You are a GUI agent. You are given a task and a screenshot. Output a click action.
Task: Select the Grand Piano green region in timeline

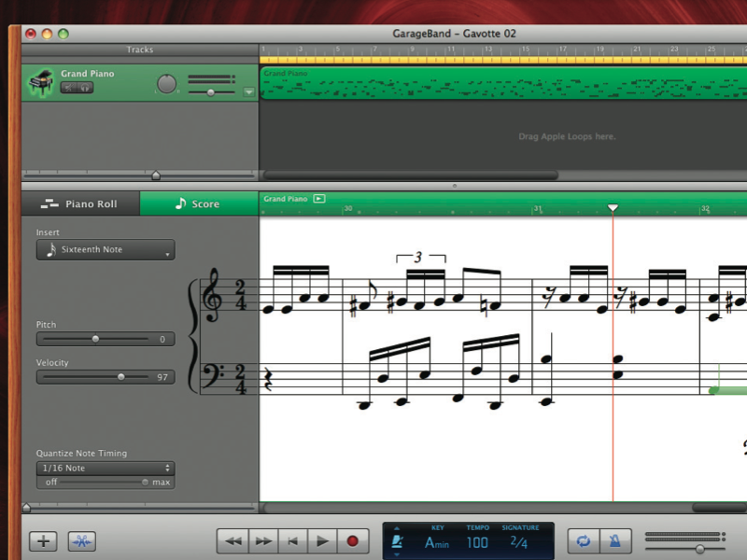pyautogui.click(x=503, y=83)
